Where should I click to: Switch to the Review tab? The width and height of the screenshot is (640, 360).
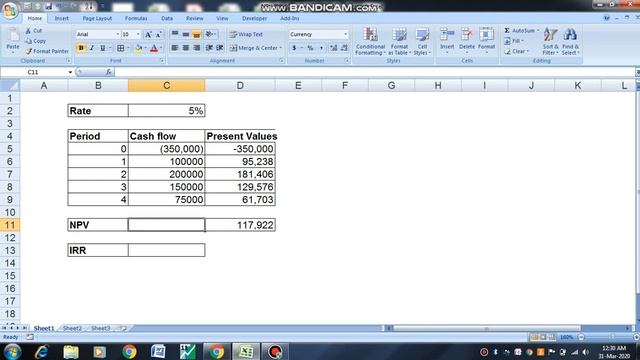194,18
